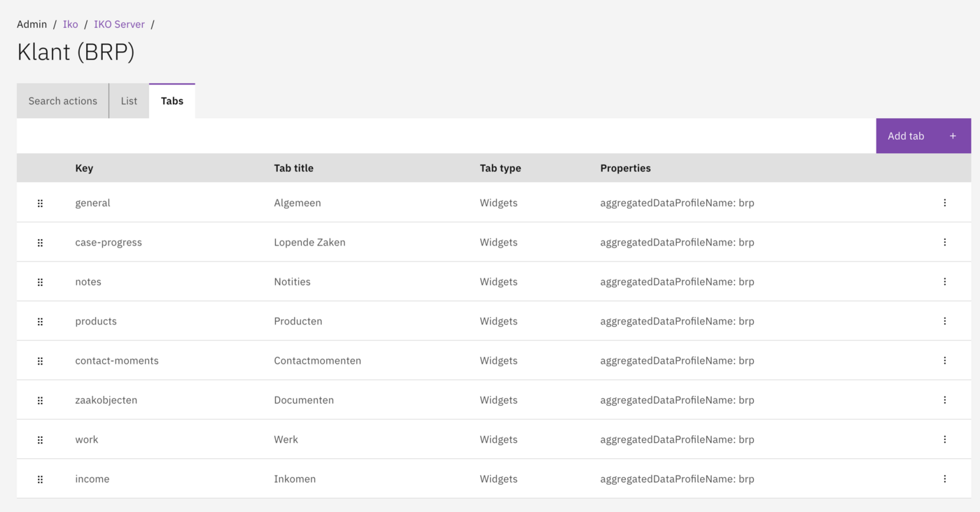Open the overflow menu for the income row

pyautogui.click(x=944, y=479)
